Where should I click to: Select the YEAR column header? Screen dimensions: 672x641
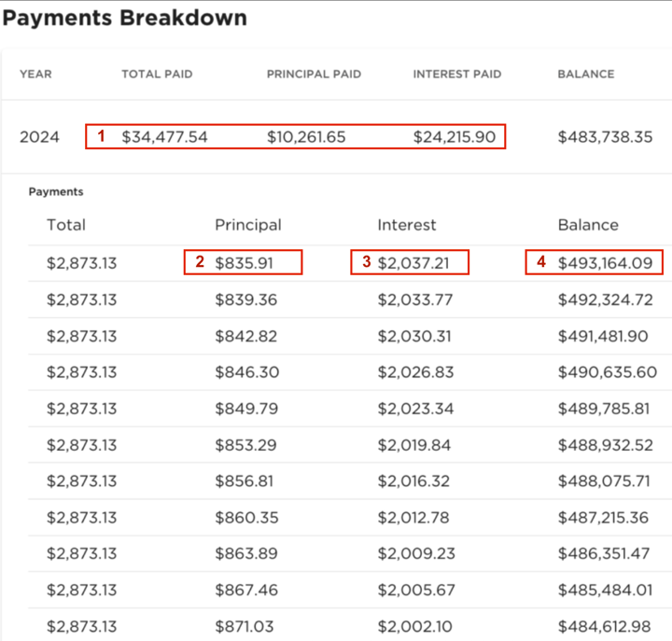pyautogui.click(x=35, y=74)
